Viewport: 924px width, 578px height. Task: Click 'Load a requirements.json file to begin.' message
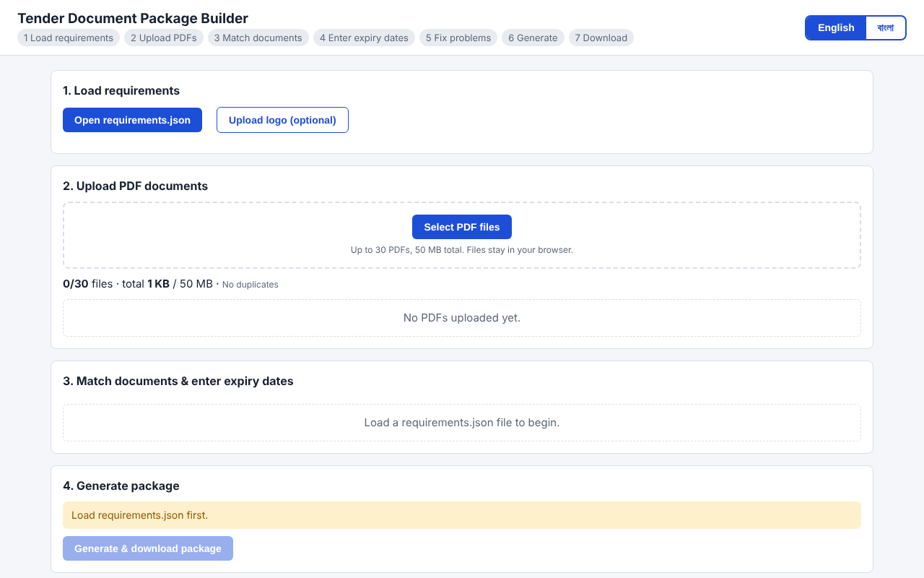(x=462, y=423)
